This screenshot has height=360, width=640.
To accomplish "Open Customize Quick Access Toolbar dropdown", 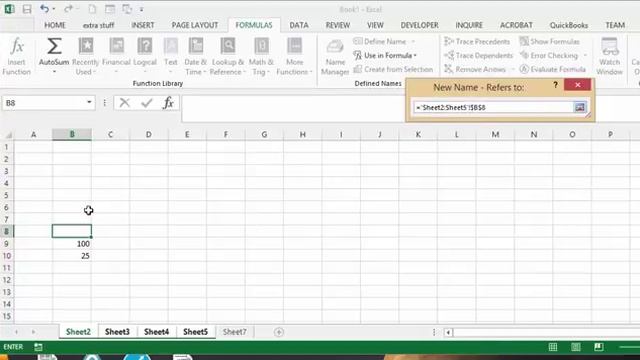I will click(142, 9).
